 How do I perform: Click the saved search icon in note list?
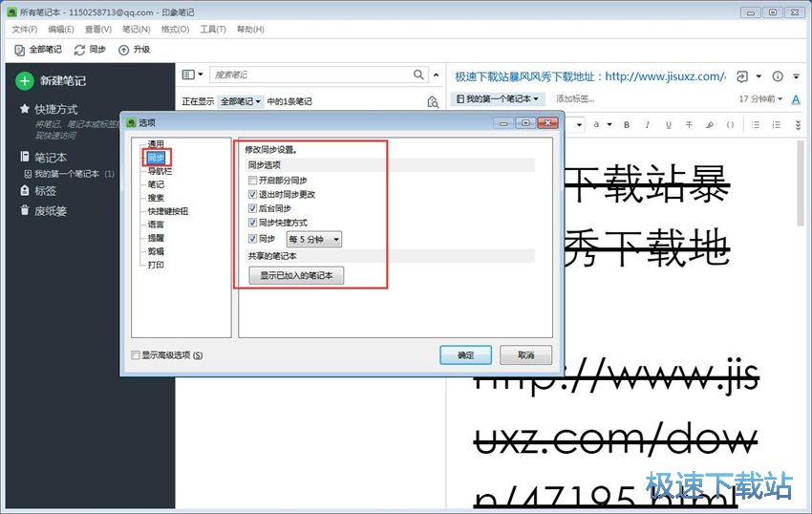click(x=433, y=101)
